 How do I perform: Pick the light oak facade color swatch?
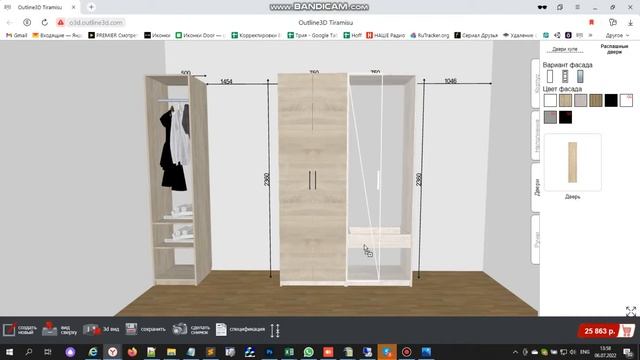click(x=565, y=100)
